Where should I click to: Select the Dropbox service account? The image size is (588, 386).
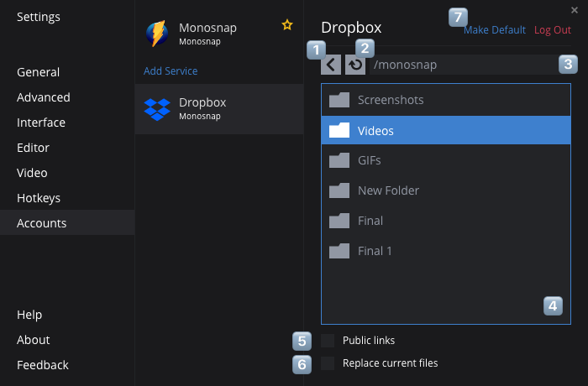tap(219, 109)
